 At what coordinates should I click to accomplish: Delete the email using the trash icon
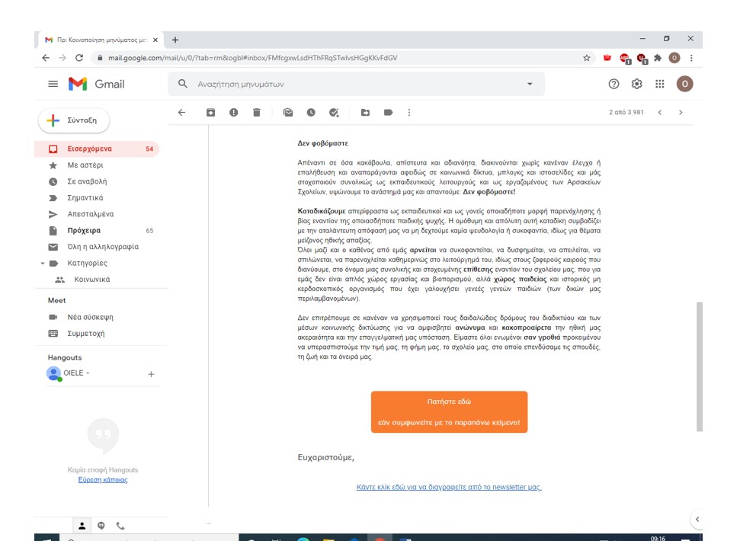point(257,113)
